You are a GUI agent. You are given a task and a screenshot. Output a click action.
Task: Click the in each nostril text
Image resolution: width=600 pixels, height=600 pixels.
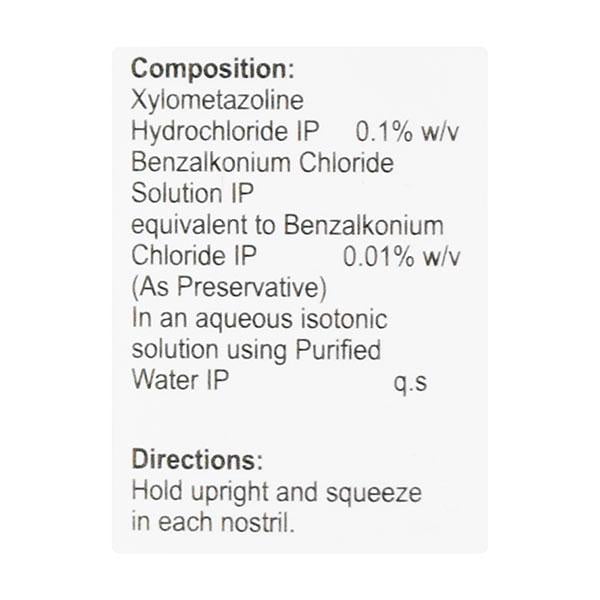click(213, 523)
